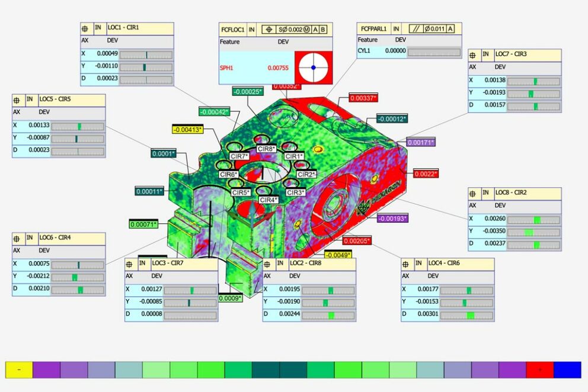Select the position icon in LOC6 - CIR4 header
Screen dimensions: 588x392
tap(17, 237)
